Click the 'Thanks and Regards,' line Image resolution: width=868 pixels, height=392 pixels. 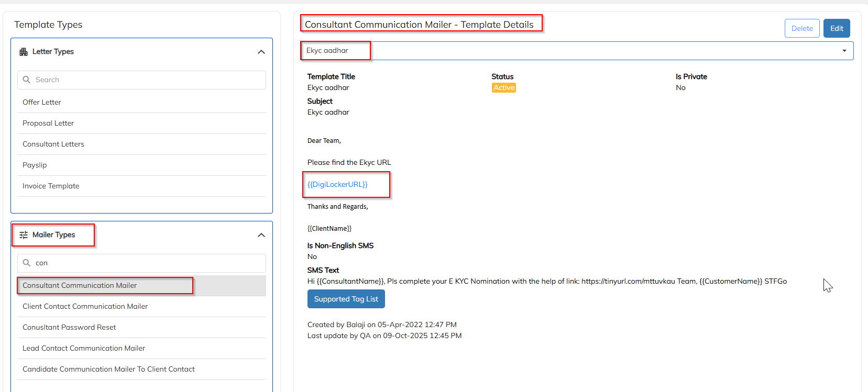338,207
